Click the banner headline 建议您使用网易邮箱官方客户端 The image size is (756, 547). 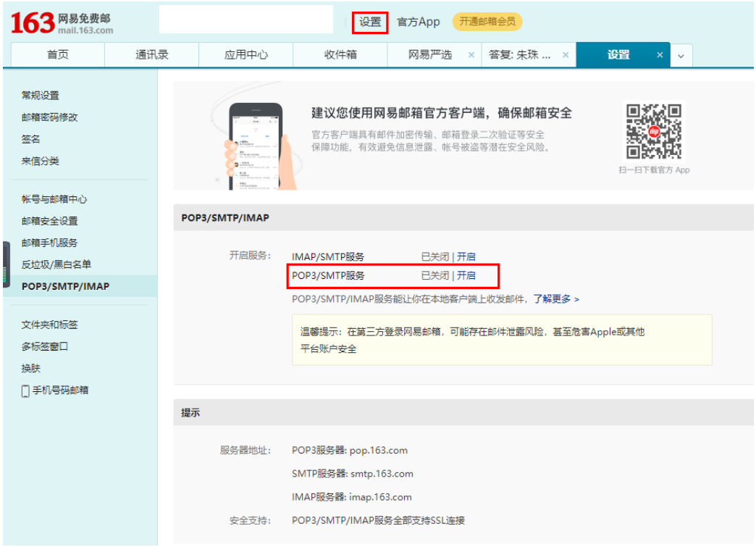(441, 113)
